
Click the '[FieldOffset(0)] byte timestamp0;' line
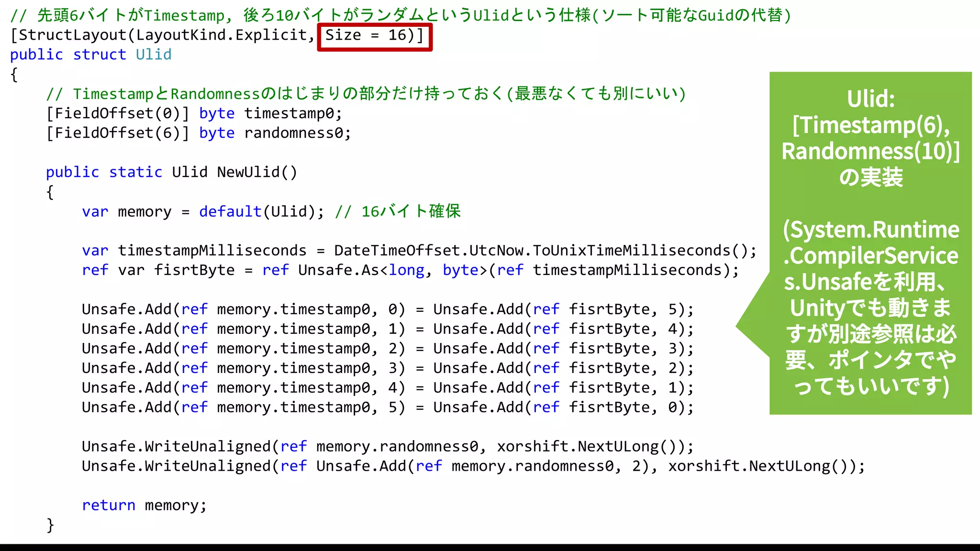click(x=194, y=113)
